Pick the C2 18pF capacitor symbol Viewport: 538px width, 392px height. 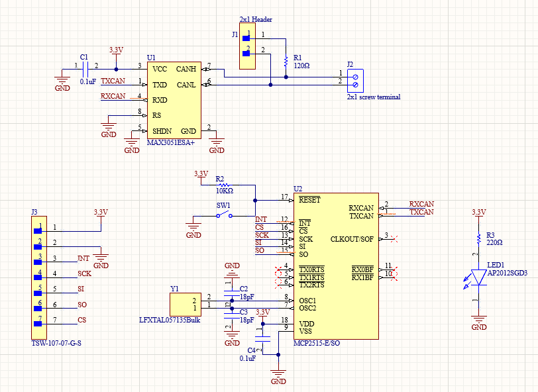(232, 293)
